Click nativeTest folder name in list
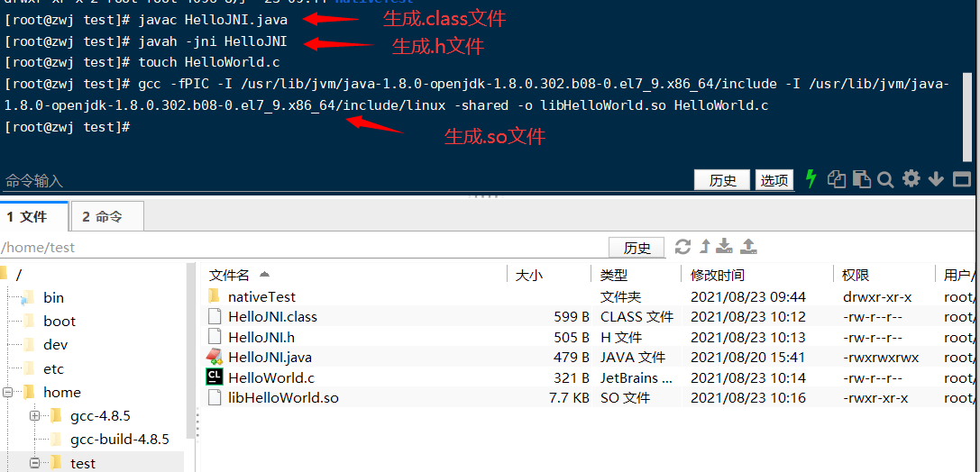This screenshot has width=980, height=472. (x=261, y=296)
